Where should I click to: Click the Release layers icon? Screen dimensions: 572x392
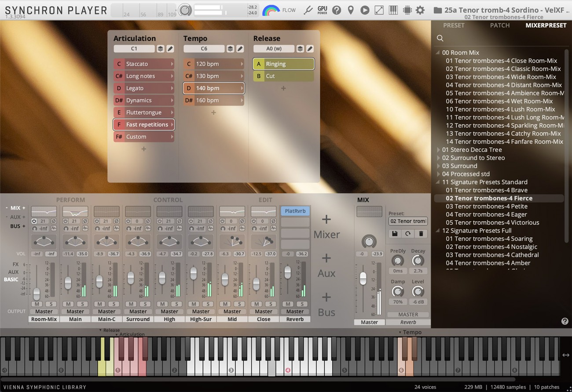pos(300,49)
